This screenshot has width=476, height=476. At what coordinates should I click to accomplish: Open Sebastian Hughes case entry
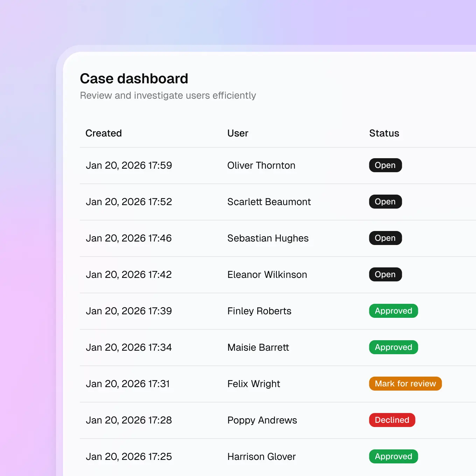[x=268, y=238]
